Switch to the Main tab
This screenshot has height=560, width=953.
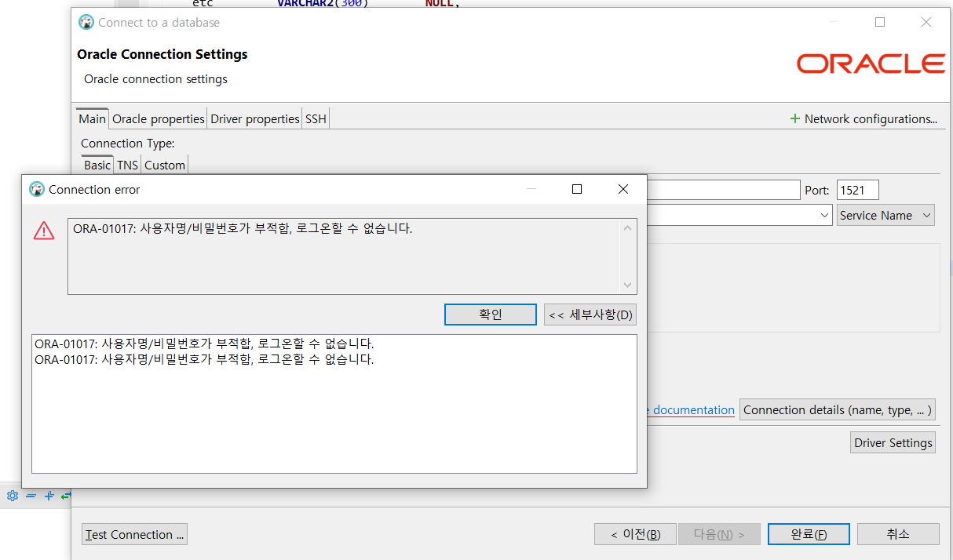[x=92, y=118]
